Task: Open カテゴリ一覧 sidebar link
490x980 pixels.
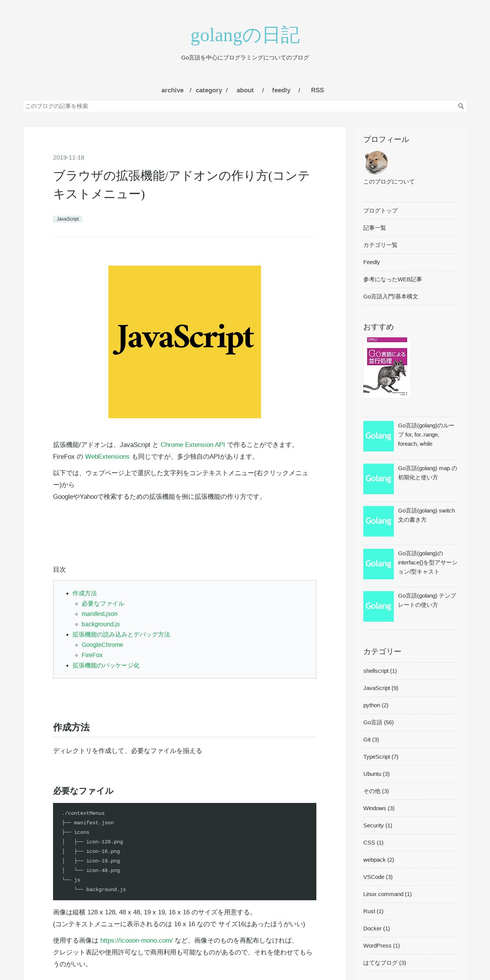Action: 380,245
